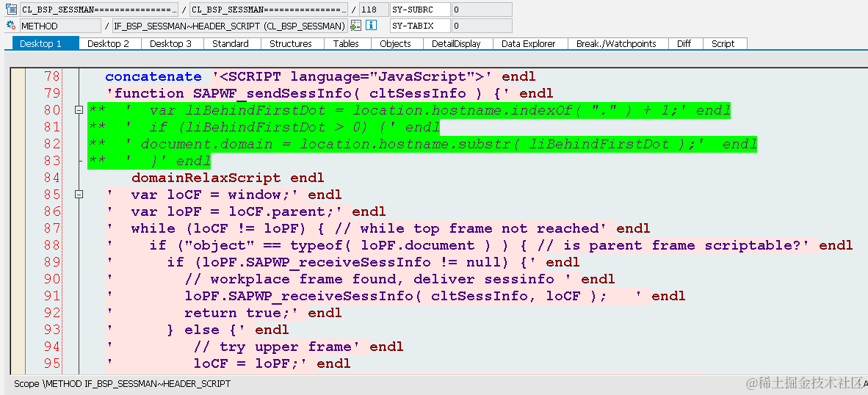Click the gear icon next to METHOD field
This screenshot has height=395, width=868.
pyautogui.click(x=10, y=26)
